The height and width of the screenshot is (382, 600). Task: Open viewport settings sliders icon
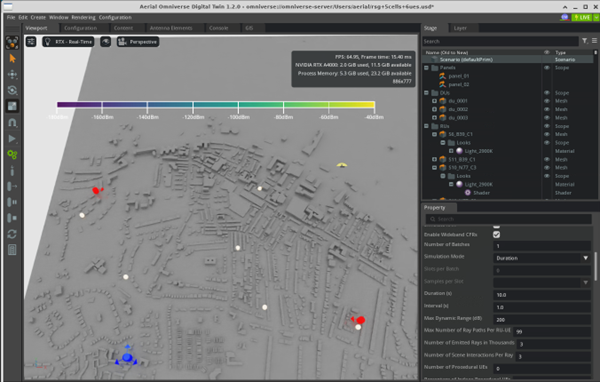pos(31,42)
